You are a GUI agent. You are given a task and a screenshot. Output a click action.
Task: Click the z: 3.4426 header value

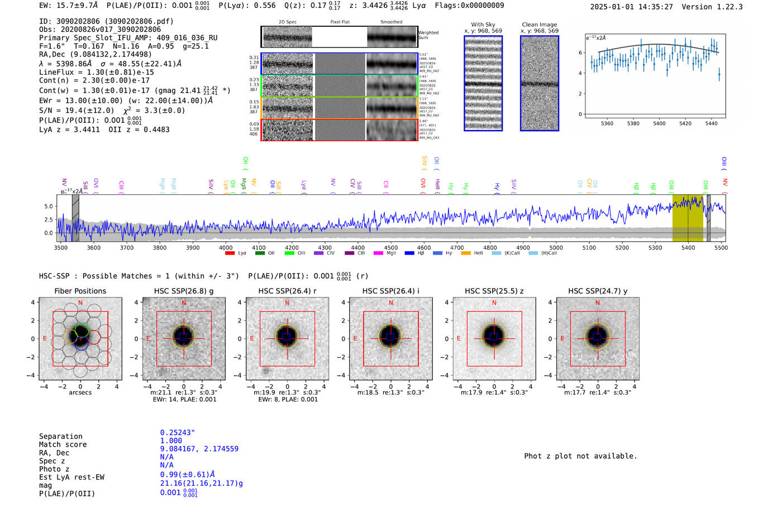[378, 6]
